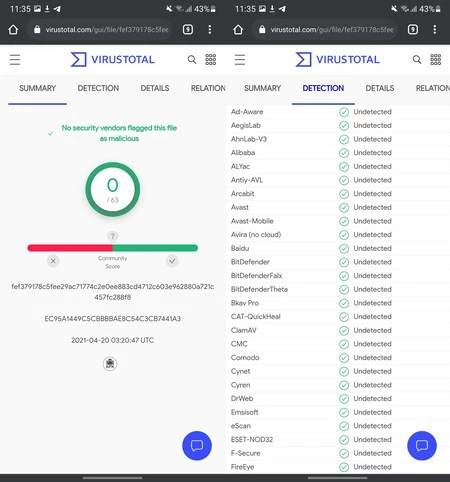Tap lock icon in right address bar
The height and width of the screenshot is (482, 450).
point(262,30)
